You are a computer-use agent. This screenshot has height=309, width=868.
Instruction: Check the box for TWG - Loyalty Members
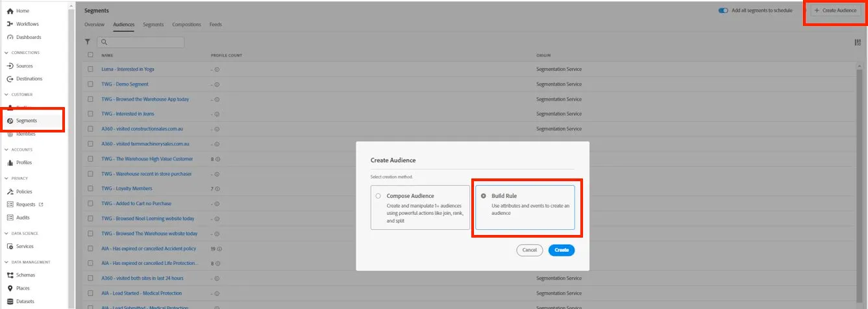90,188
